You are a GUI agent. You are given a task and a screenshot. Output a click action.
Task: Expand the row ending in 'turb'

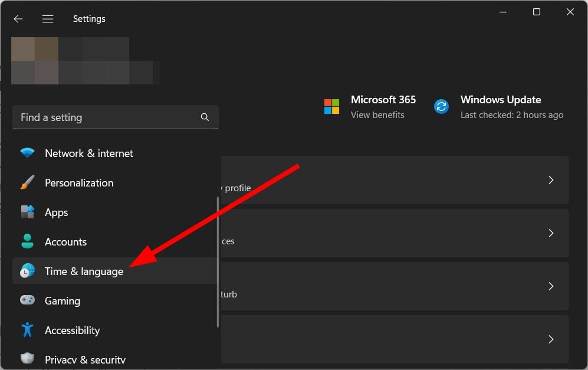point(395,286)
